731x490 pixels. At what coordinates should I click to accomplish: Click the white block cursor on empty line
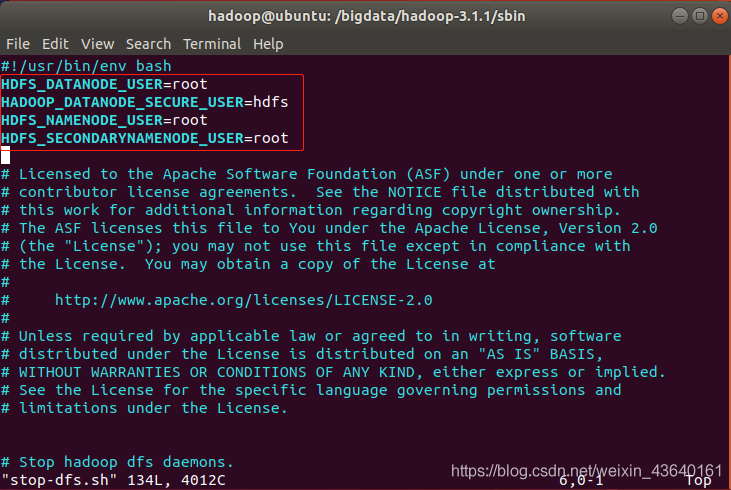click(6, 155)
